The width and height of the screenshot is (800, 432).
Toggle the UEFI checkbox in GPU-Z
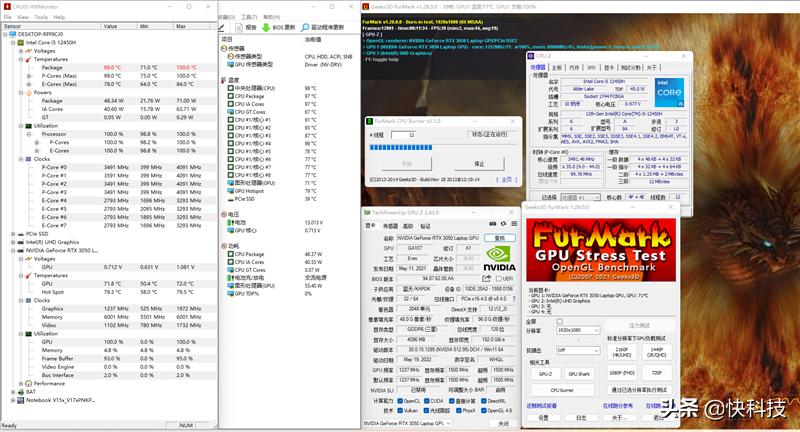click(499, 279)
